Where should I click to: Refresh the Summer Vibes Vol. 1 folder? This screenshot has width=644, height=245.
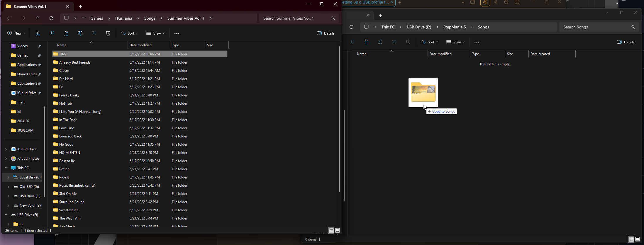(x=51, y=18)
